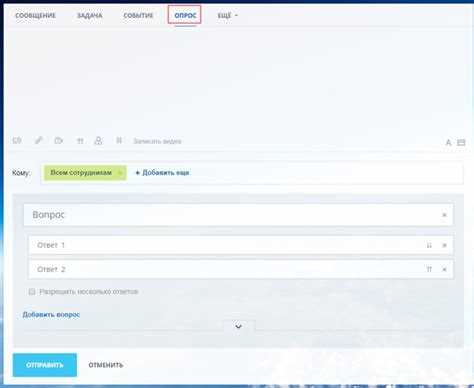Click in the message text area above the editor toolbar

coord(238,80)
